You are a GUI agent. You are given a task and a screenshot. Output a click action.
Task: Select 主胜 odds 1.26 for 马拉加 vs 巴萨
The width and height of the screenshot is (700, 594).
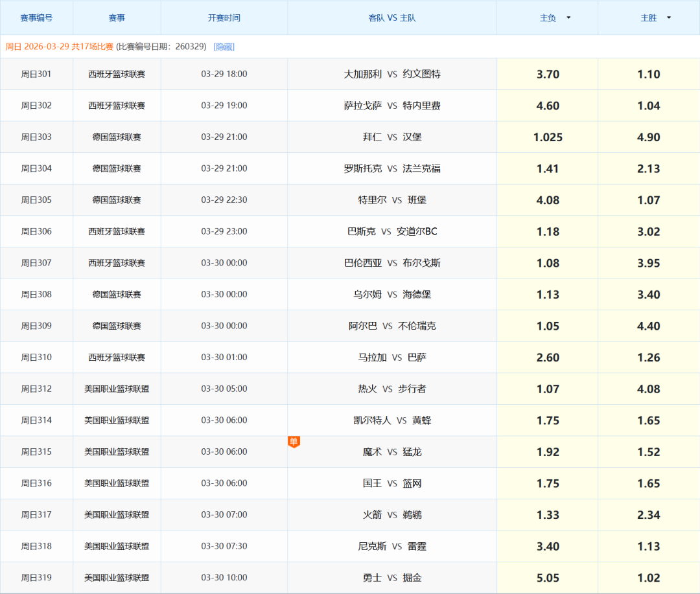click(x=649, y=358)
